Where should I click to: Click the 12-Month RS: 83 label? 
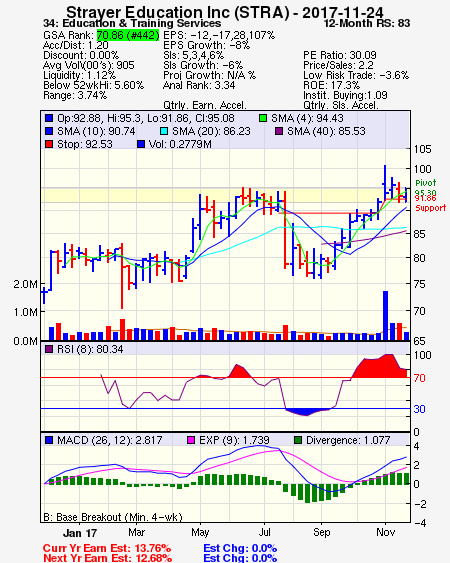tap(367, 23)
